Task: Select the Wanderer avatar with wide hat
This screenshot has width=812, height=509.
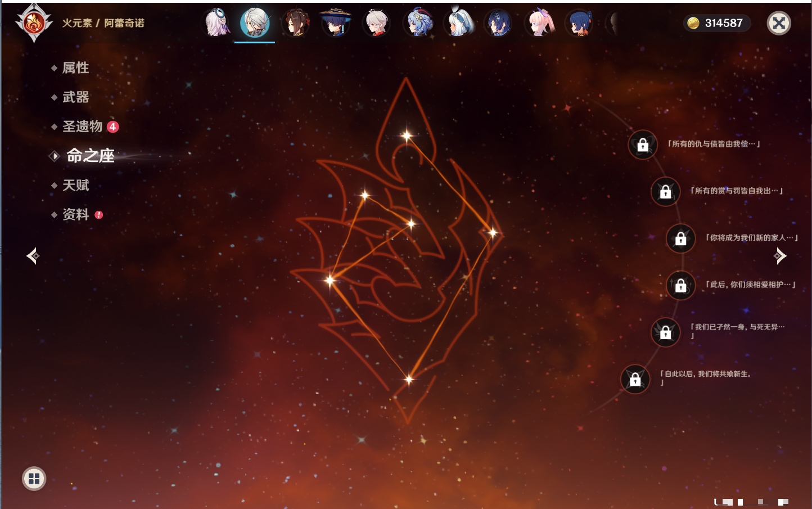Action: [336, 23]
